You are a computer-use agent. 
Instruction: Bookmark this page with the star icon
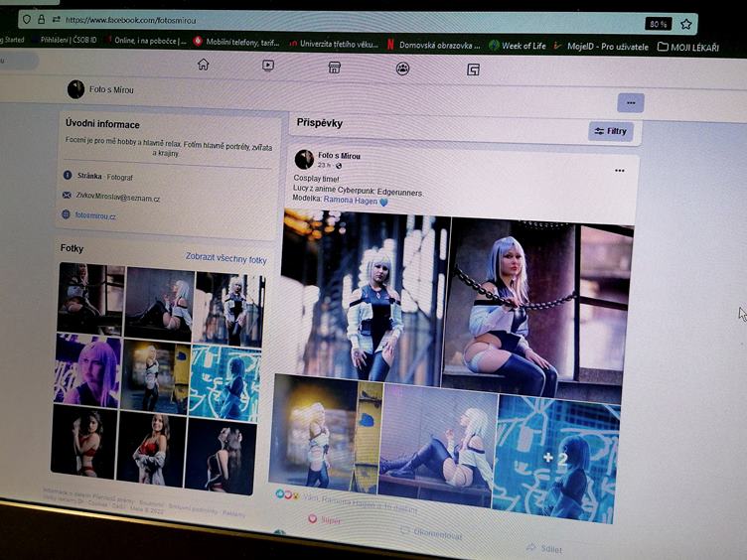point(685,24)
